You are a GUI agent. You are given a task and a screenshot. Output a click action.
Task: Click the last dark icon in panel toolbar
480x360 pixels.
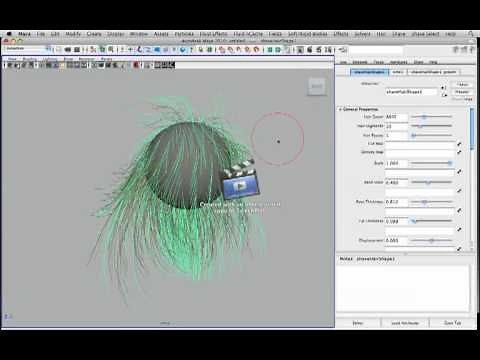tap(171, 65)
